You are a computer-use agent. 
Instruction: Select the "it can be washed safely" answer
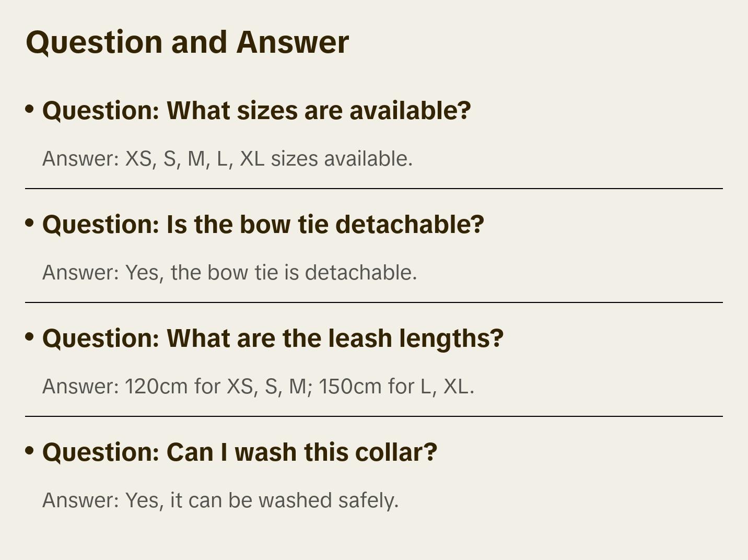284,500
